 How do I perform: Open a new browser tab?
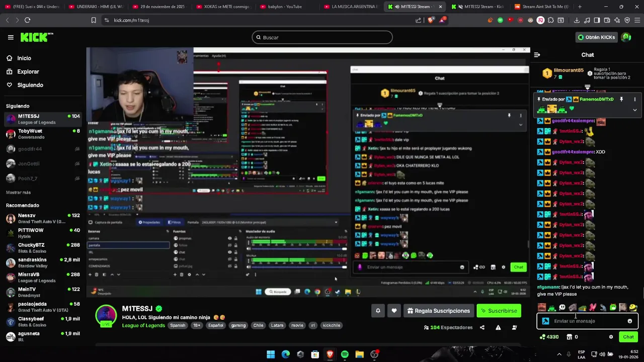point(580,7)
